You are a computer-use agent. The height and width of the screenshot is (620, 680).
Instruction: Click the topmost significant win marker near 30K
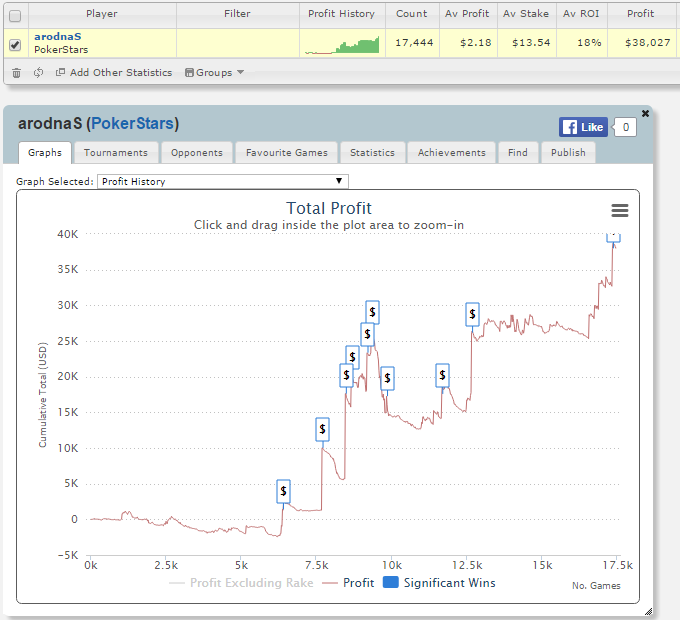(372, 312)
